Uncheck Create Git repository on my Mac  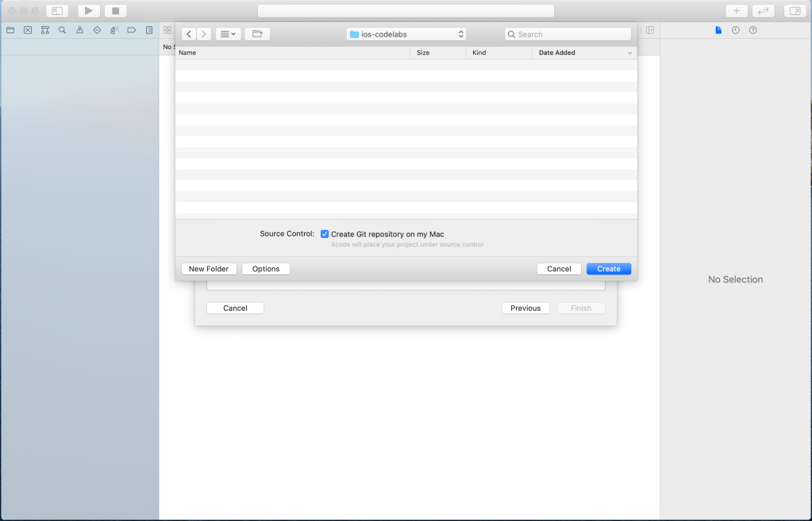[325, 234]
